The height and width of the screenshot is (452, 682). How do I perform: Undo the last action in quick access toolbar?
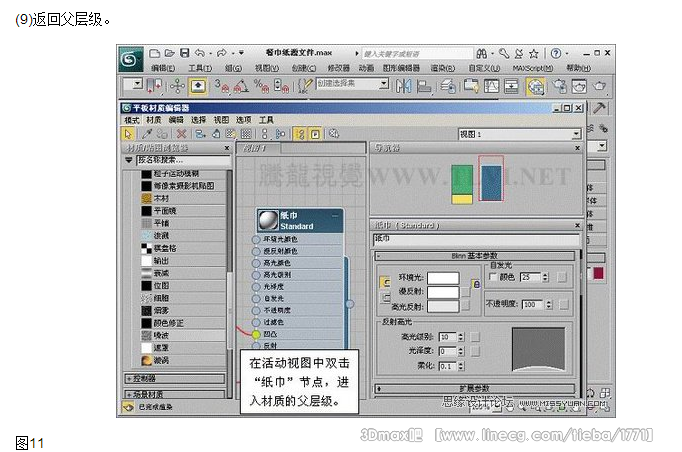tap(200, 53)
